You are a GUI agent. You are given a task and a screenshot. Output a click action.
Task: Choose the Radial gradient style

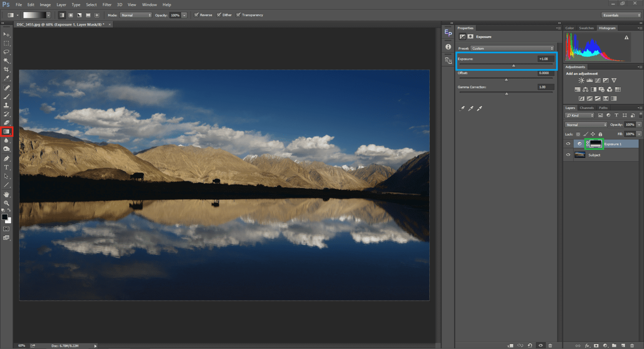click(x=70, y=15)
